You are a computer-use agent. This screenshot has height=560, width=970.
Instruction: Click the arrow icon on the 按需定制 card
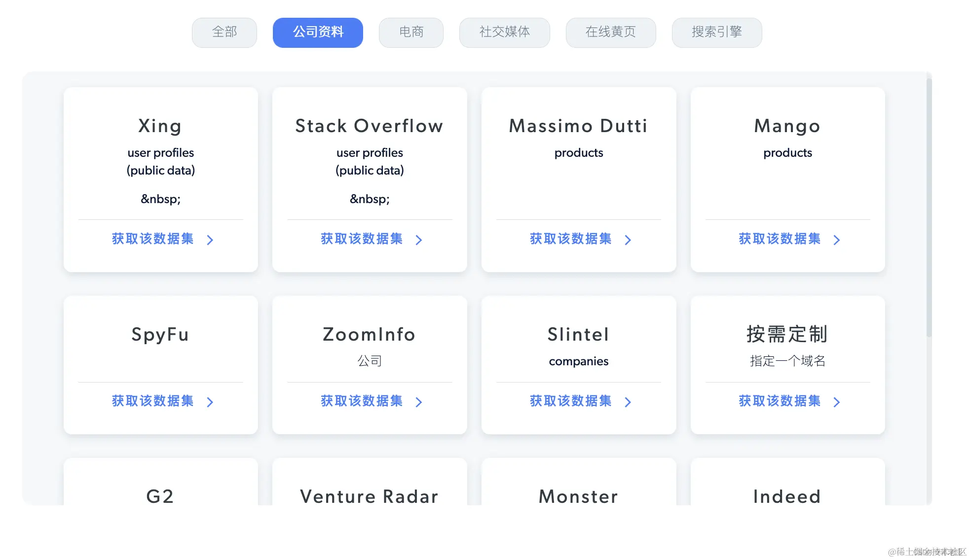pyautogui.click(x=836, y=402)
